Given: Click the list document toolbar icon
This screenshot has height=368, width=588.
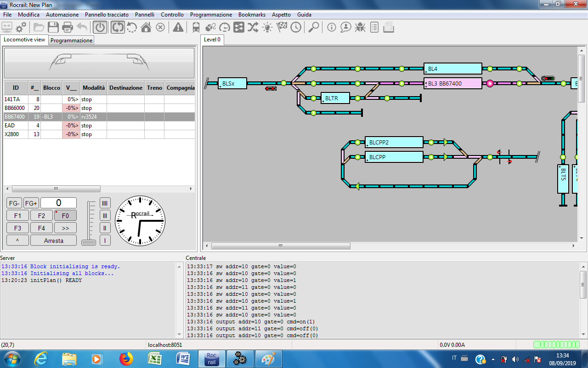Looking at the screenshot, I should 374,27.
